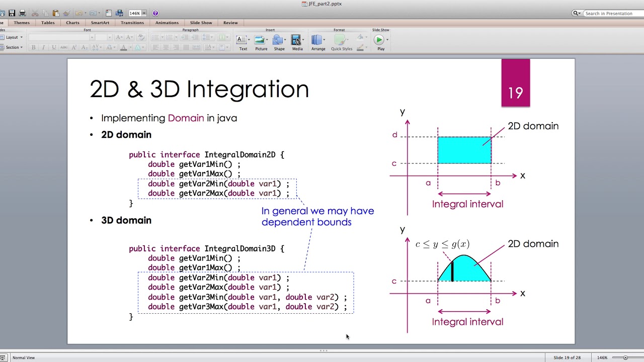Toggle Strikethrough formatting
The height and width of the screenshot is (362, 644).
click(x=64, y=47)
